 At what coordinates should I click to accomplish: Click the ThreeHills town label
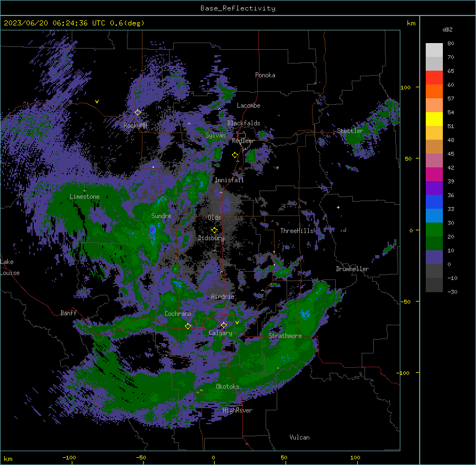click(x=297, y=231)
